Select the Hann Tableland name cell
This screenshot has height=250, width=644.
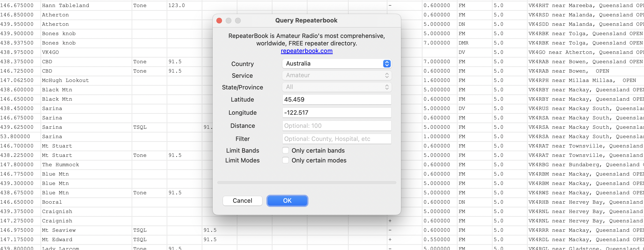pyautogui.click(x=86, y=6)
